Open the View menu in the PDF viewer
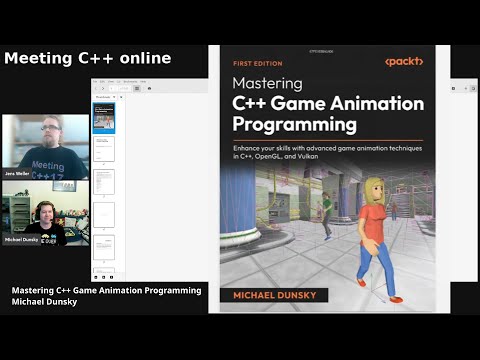The image size is (480, 360). 111,82
